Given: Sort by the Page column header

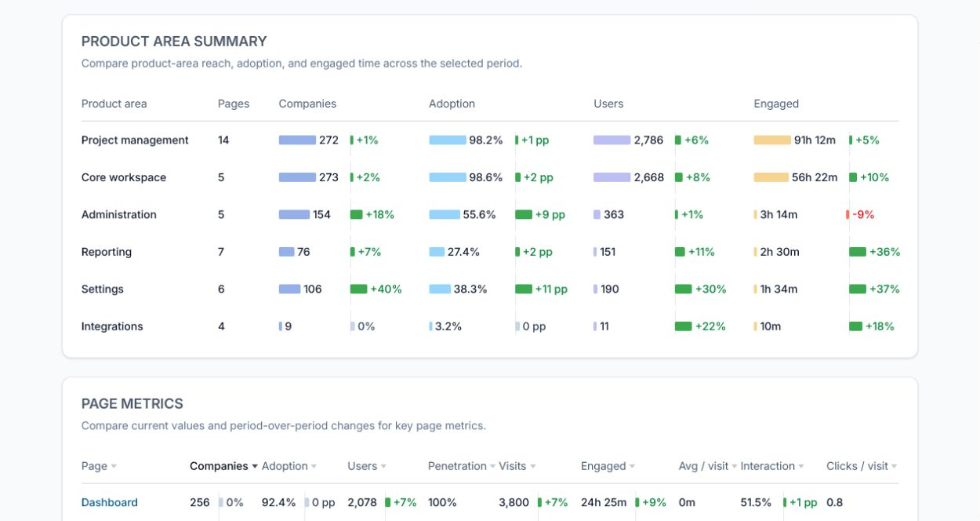Looking at the screenshot, I should coord(99,466).
